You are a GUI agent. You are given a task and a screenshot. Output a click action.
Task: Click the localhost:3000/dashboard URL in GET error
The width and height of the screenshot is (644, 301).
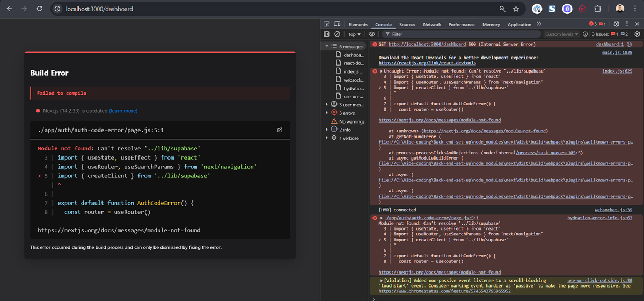tap(427, 44)
